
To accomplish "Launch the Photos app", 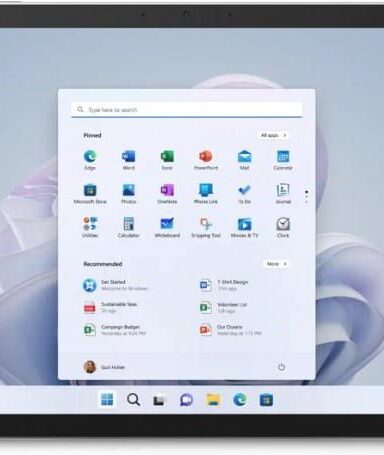I will (x=128, y=194).
